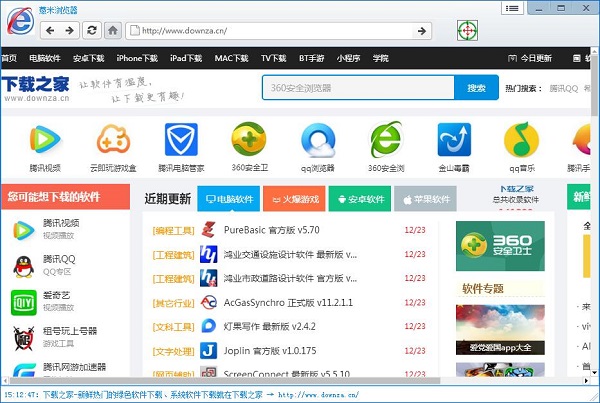Open the 鸿业市政道路设计软件 官方版 link
Viewport: 600px width, 403px height.
(x=290, y=278)
